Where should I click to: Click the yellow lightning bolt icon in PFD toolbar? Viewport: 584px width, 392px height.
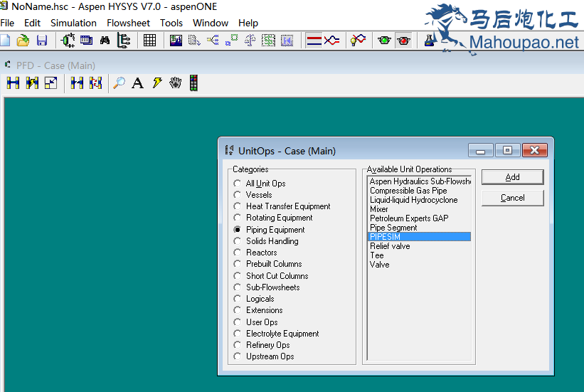coord(156,83)
